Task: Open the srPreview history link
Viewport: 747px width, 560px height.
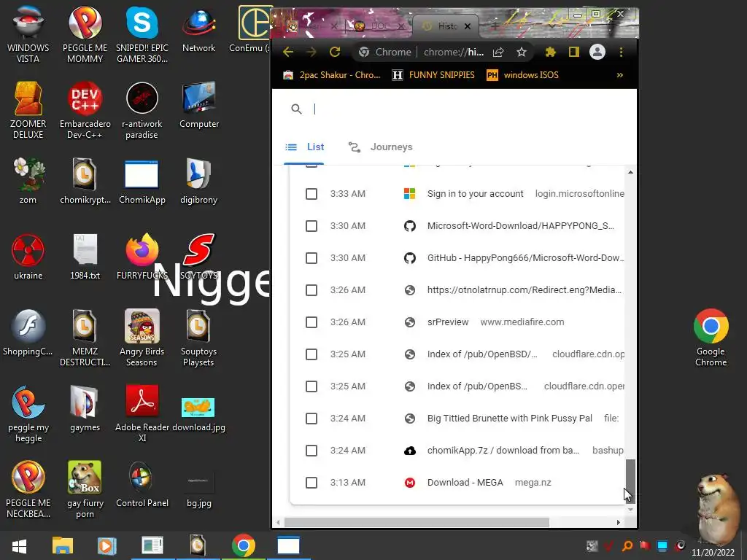Action: pos(448,322)
